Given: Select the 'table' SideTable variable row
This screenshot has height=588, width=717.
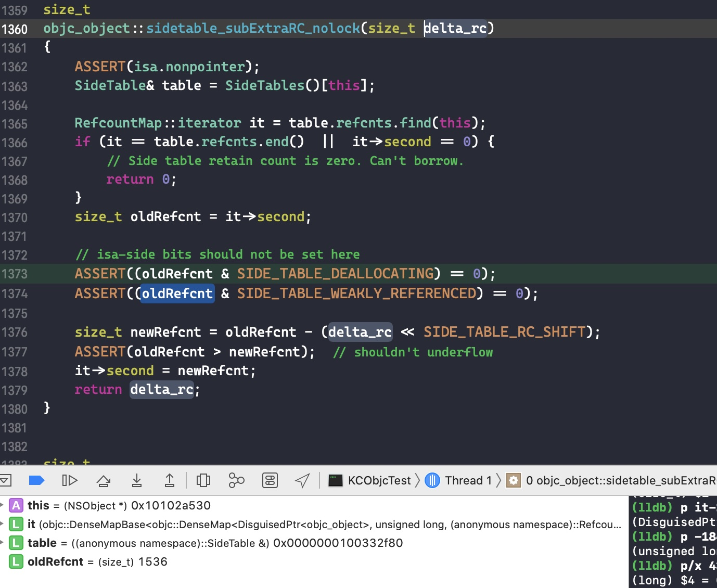Looking at the screenshot, I should pyautogui.click(x=314, y=543).
